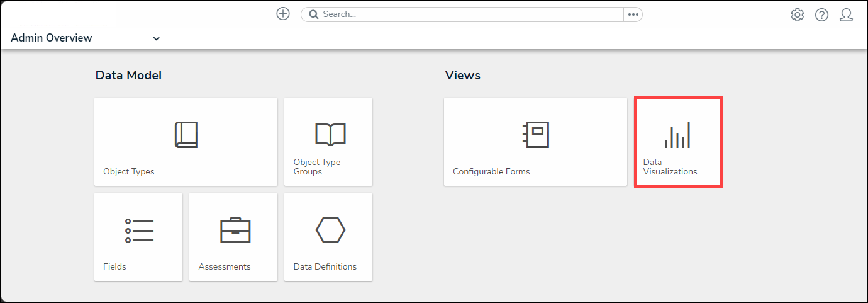Open the user profile icon
This screenshot has width=868, height=303.
tap(846, 15)
